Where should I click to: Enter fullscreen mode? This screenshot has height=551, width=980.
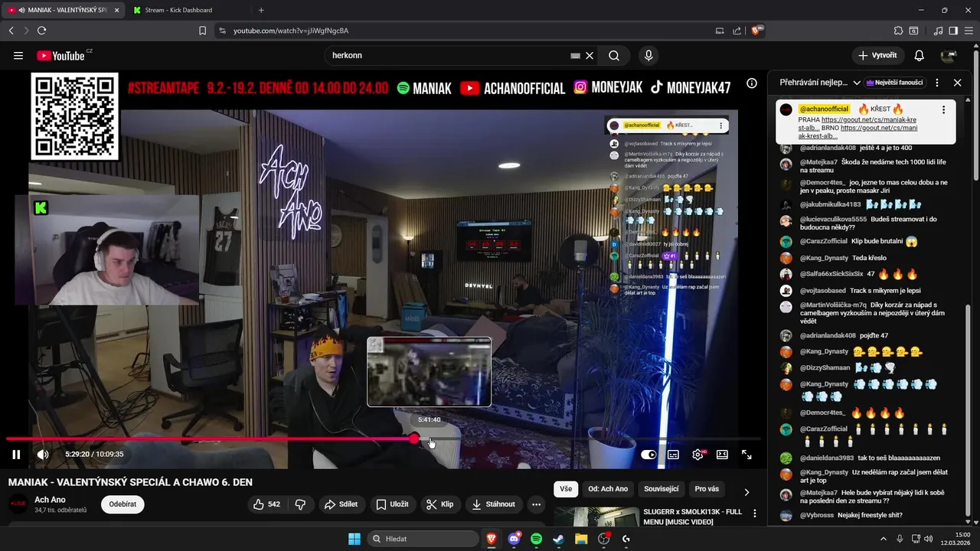pyautogui.click(x=746, y=455)
